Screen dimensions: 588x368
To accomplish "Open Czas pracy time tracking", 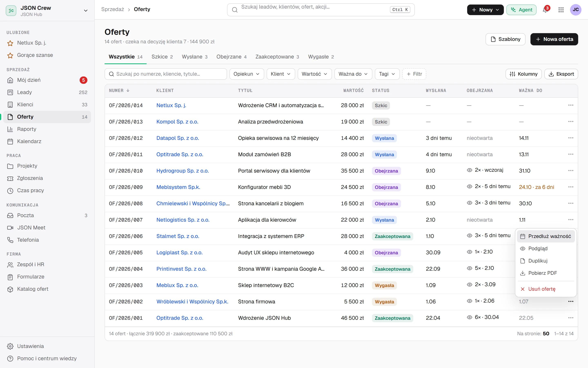I will coord(47,190).
